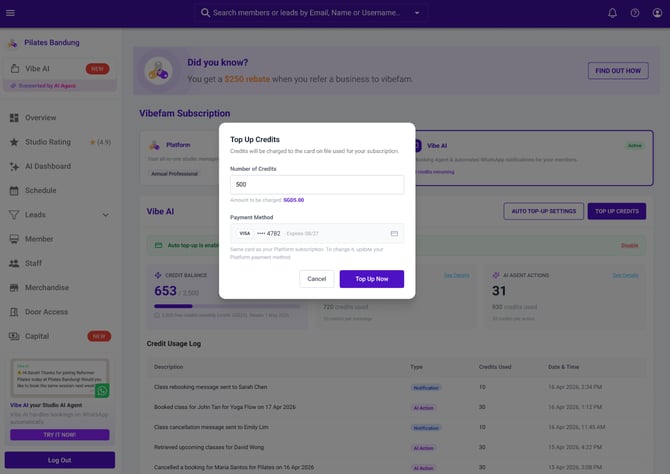Viewport: 670px width, 474px height.
Task: Click the Credit Balance lightning icon
Action: click(x=158, y=275)
